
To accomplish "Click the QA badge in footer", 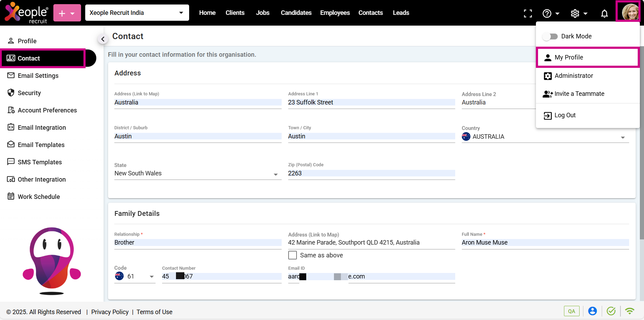I will (x=571, y=311).
